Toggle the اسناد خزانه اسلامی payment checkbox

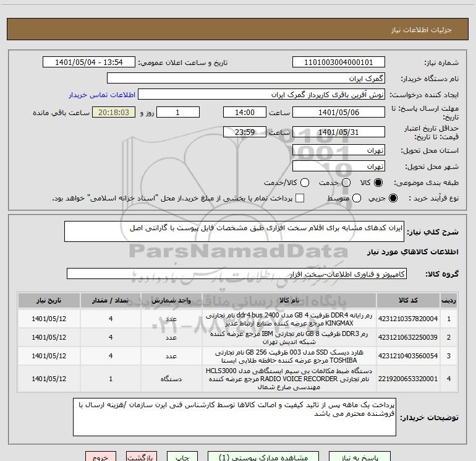(x=300, y=198)
